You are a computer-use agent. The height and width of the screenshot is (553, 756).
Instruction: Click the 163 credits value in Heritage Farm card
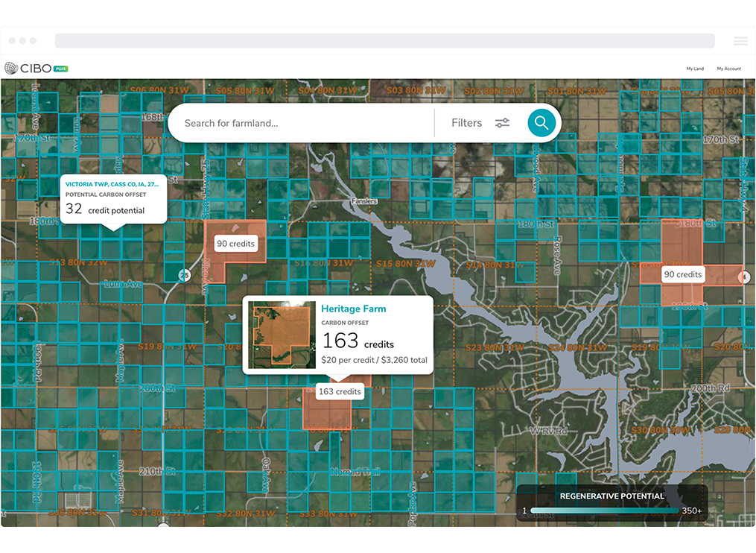pos(358,341)
